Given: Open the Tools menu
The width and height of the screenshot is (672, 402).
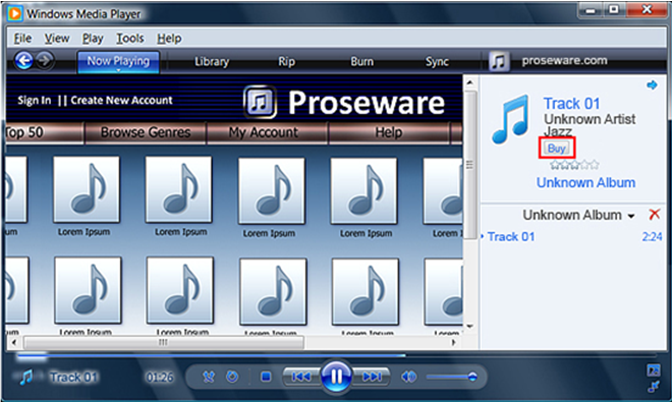Looking at the screenshot, I should pos(130,39).
